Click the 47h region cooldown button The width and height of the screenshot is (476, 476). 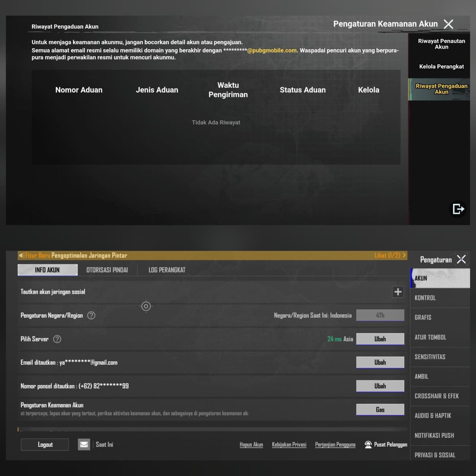(380, 315)
